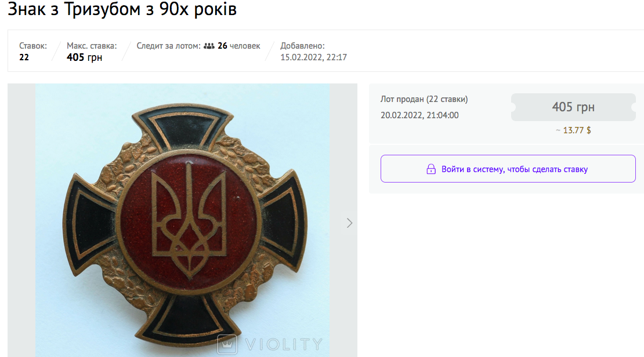The width and height of the screenshot is (644, 357).
Task: Open the badge photo in full view
Action: (182, 220)
